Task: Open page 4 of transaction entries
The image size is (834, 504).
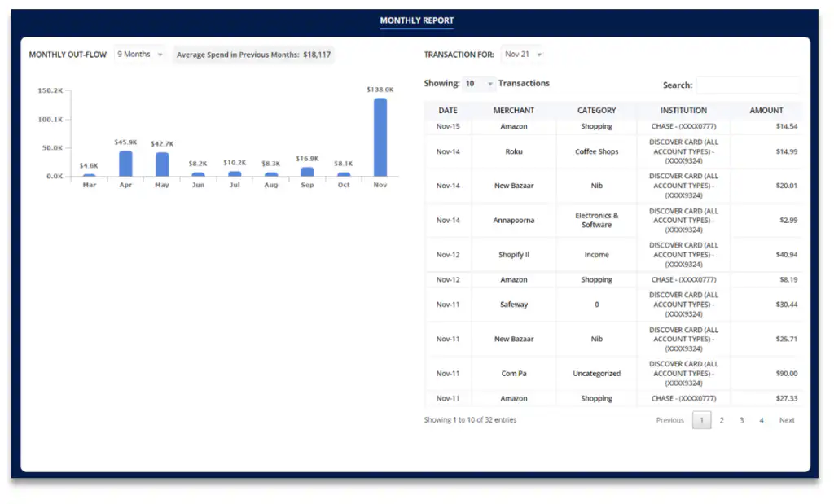Action: pos(762,421)
